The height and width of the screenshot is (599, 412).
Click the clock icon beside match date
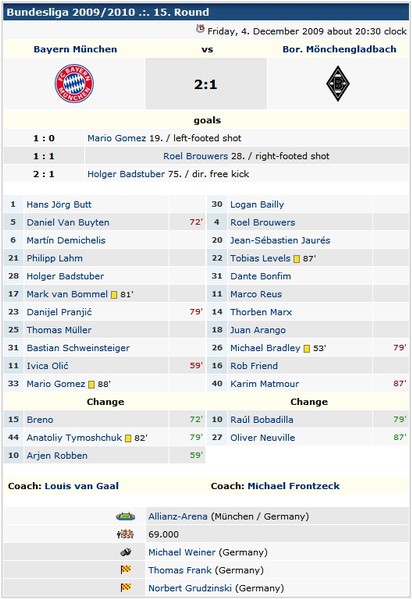(200, 29)
